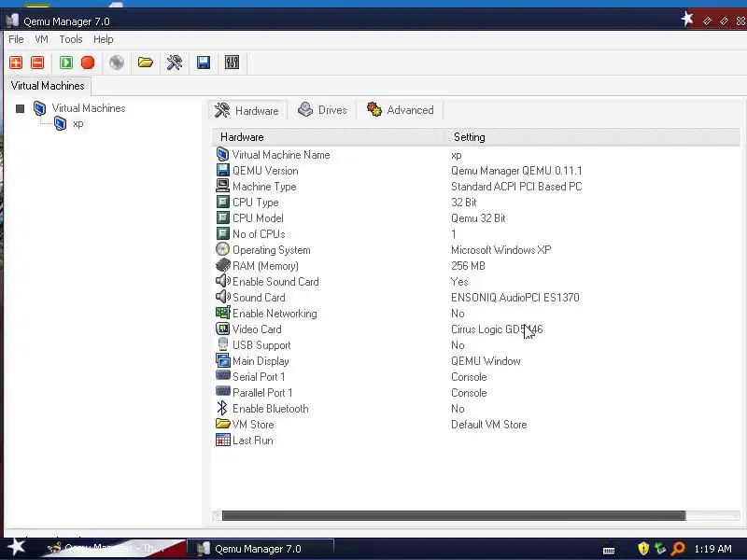
Task: Click the Enable Networking card icon
Action: [x=222, y=313]
